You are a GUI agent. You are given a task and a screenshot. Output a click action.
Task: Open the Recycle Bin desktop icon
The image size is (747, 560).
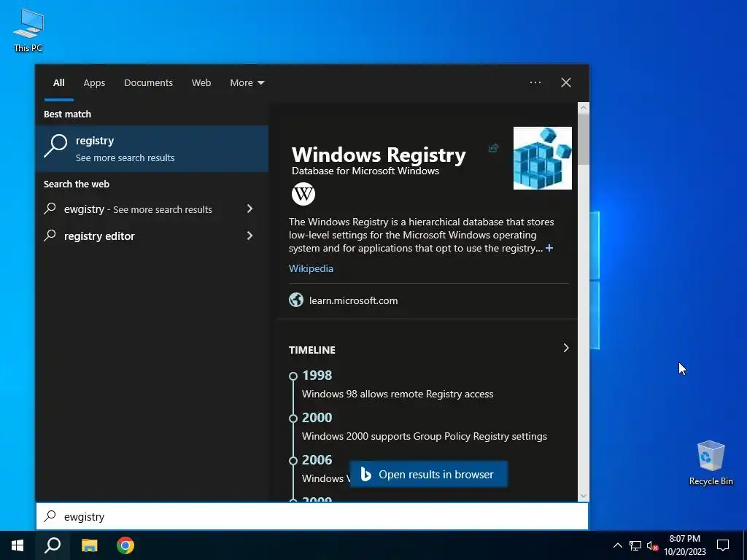click(x=711, y=463)
